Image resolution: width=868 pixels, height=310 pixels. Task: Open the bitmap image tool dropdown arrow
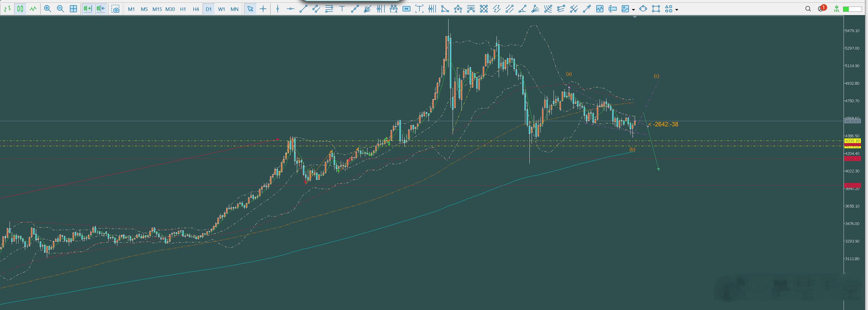point(634,9)
